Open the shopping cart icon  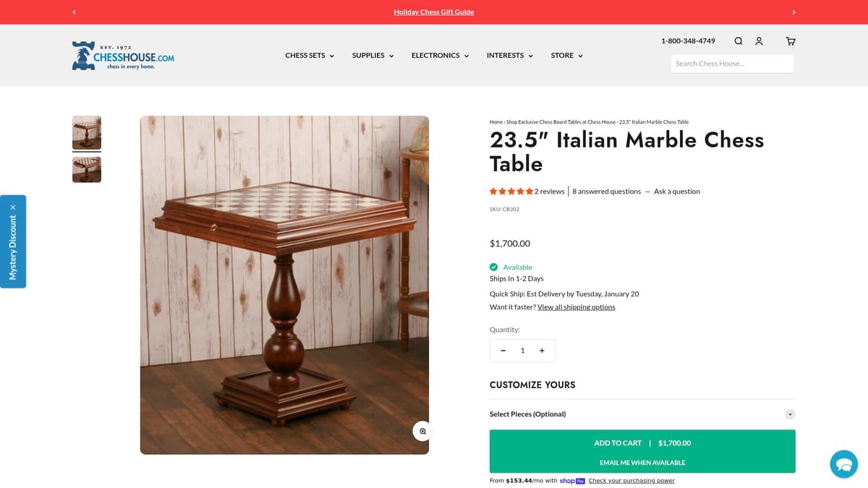[790, 41]
